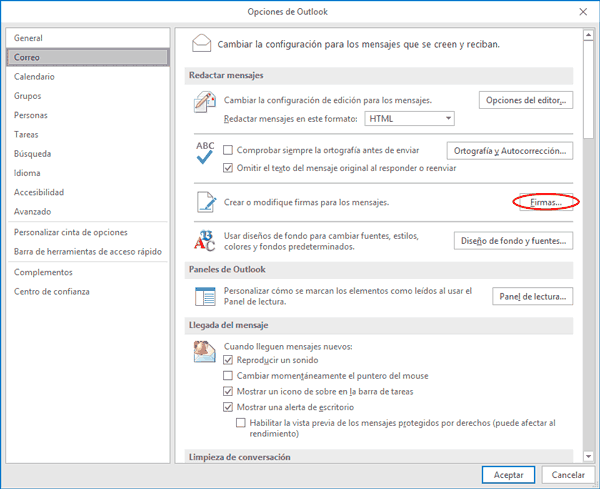This screenshot has width=600, height=489.
Task: Click the scrollbar down arrow
Action: 588,456
